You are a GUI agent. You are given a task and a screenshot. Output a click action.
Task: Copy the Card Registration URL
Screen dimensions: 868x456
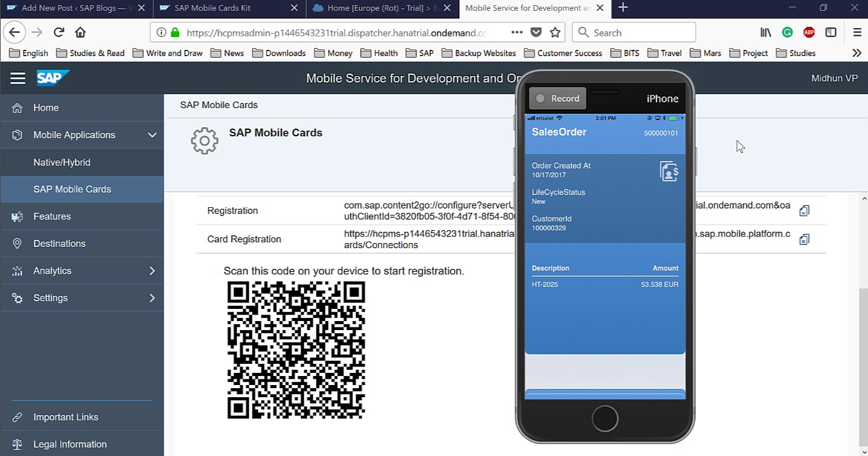pos(805,239)
